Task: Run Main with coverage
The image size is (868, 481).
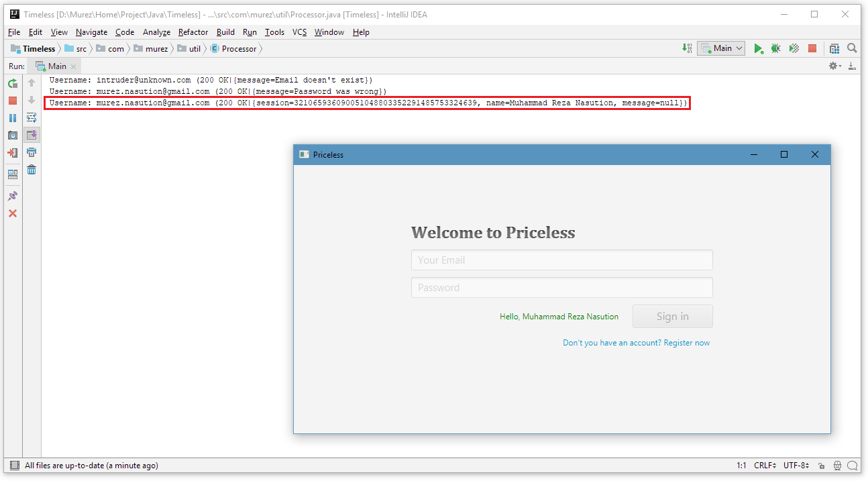Action: [794, 48]
